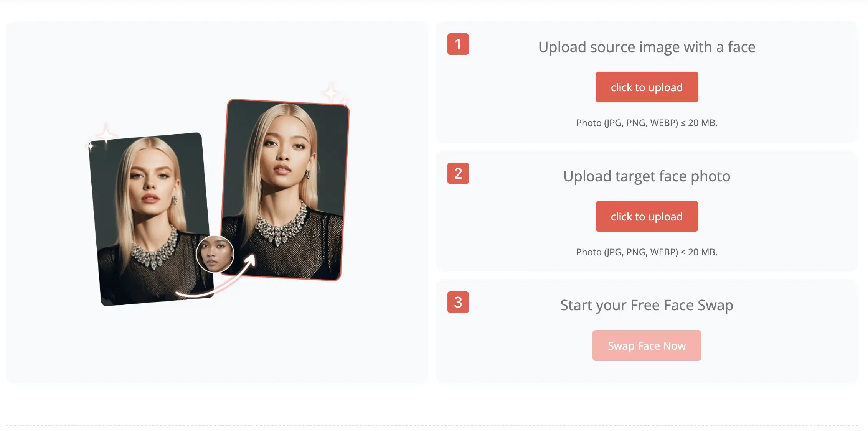Click small star on left portrait corner
Screen dimensions: 868x431
pos(91,146)
